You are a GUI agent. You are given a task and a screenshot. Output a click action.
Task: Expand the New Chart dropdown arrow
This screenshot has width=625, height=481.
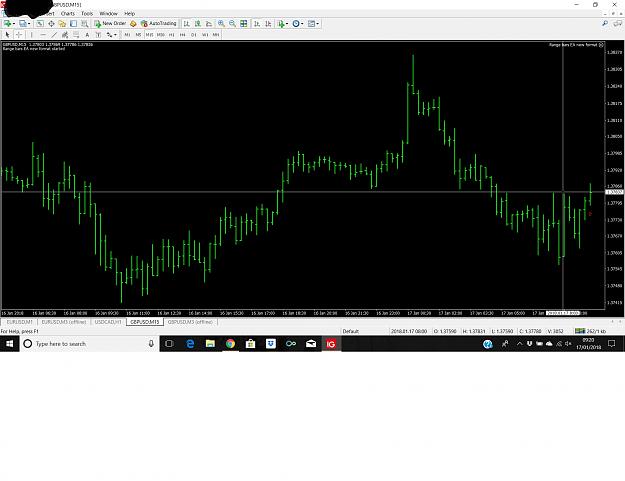(14, 24)
